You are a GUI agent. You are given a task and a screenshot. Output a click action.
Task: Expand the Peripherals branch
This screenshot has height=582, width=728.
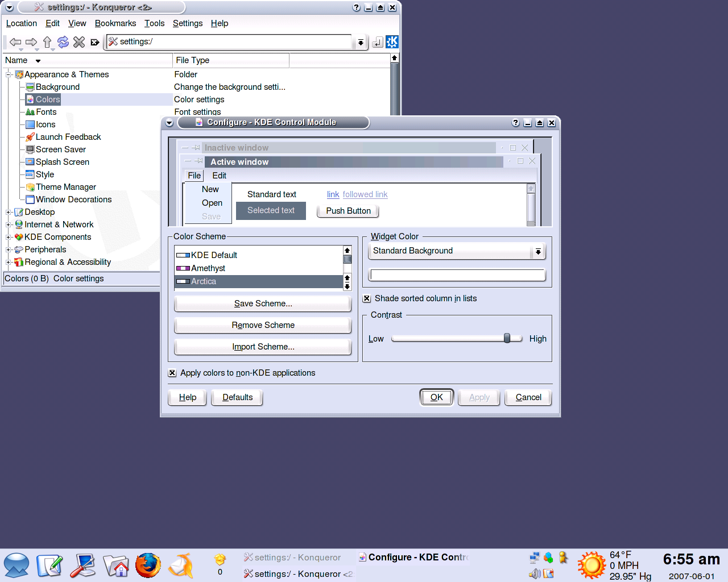coord(9,250)
